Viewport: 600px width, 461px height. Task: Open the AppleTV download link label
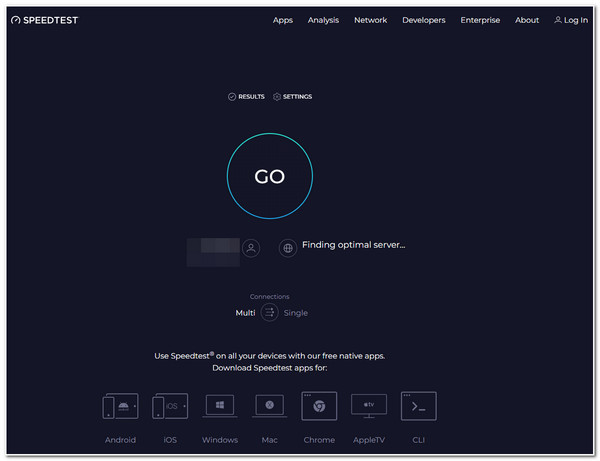[x=369, y=440]
